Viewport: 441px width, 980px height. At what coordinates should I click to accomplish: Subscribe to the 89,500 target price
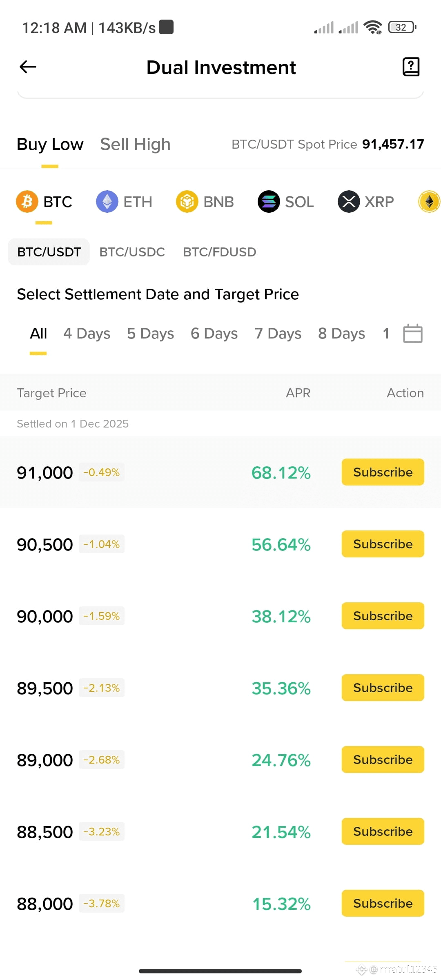coord(383,688)
